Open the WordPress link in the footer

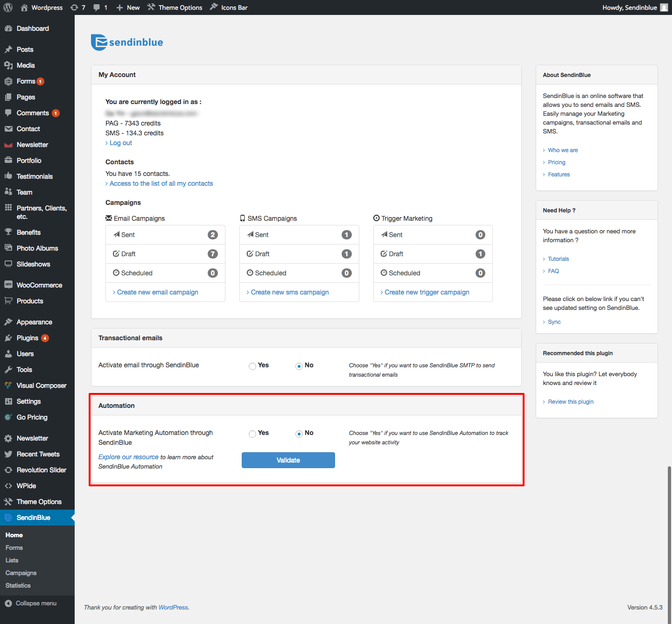[x=173, y=607]
